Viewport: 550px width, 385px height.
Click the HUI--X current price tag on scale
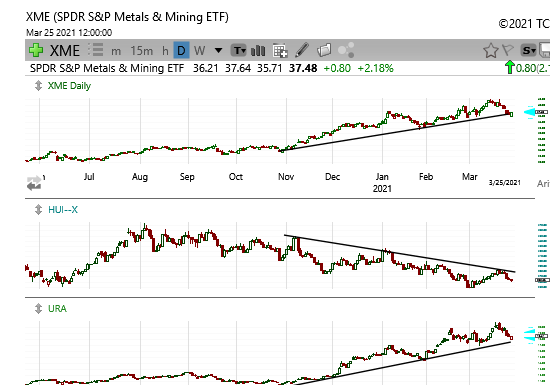click(x=542, y=280)
